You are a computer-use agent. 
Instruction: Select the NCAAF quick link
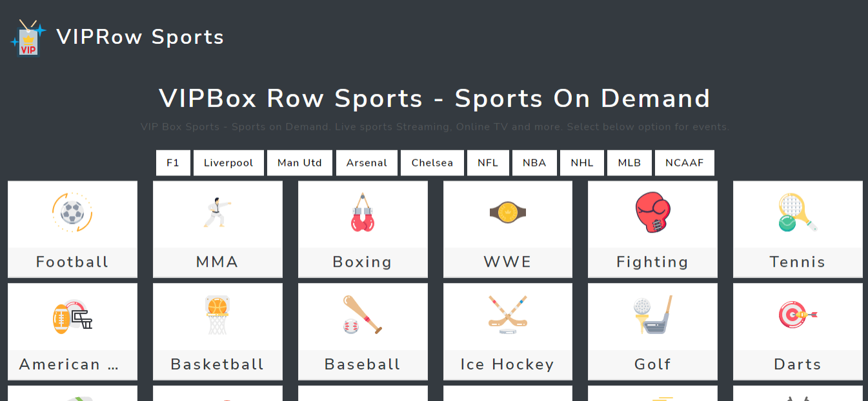coord(685,163)
